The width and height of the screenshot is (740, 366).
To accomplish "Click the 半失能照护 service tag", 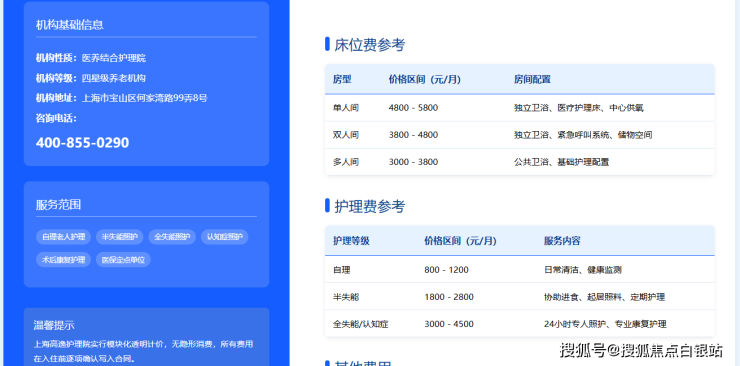I will click(119, 237).
